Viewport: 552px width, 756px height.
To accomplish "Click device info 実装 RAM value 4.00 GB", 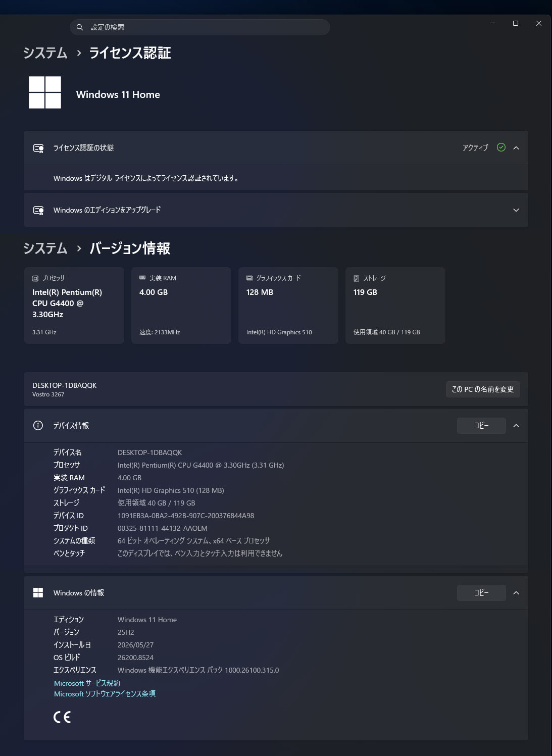I will [x=129, y=478].
